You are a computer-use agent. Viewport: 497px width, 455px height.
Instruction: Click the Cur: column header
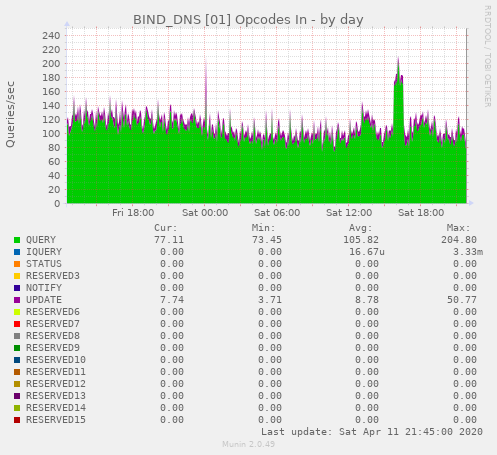point(166,228)
